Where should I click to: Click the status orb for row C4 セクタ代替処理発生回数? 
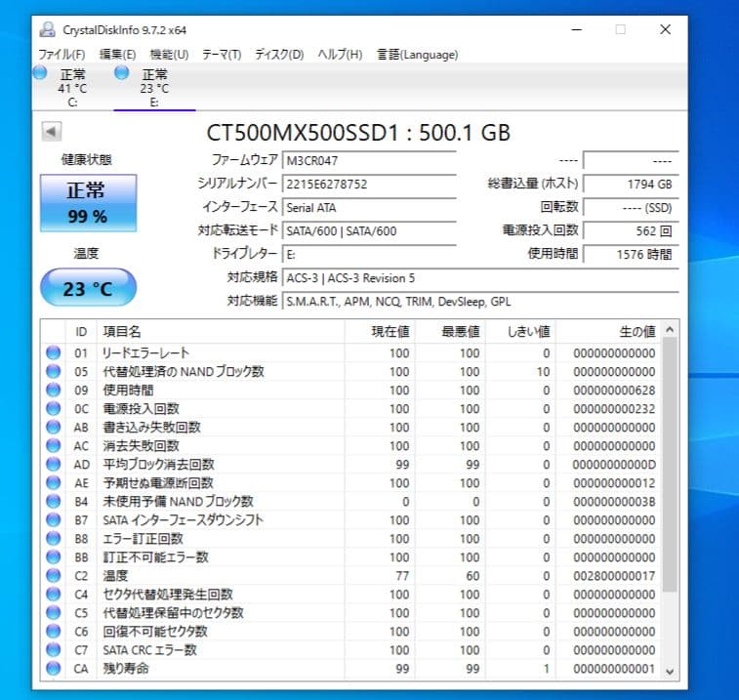pos(54,594)
